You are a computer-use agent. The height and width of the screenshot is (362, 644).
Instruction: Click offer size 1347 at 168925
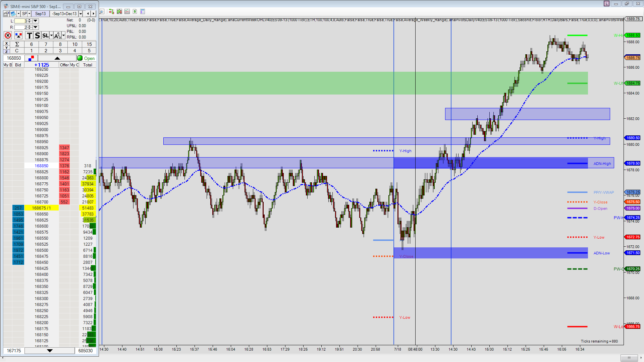tap(64, 148)
